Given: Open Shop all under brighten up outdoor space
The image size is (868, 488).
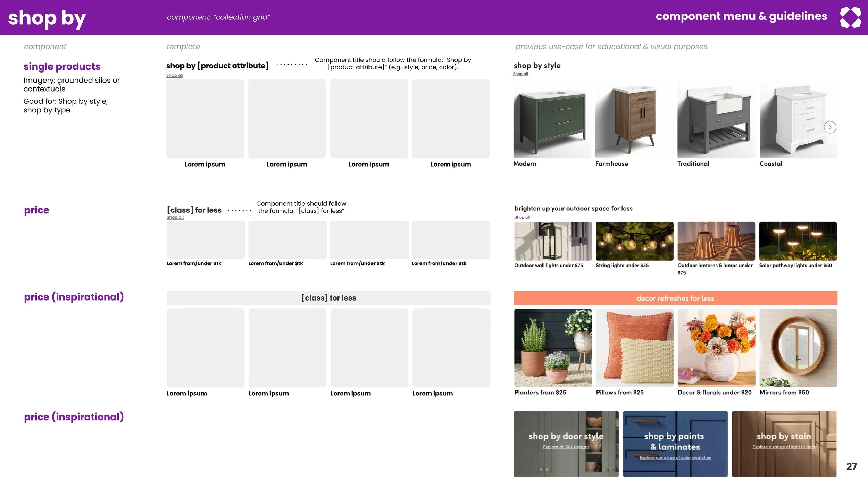Looking at the screenshot, I should coord(522,217).
